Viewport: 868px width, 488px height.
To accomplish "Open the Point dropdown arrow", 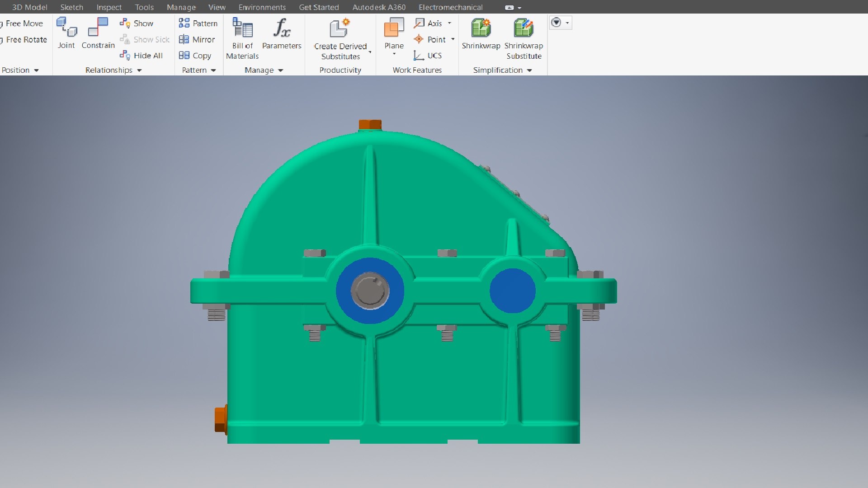I will (x=453, y=39).
